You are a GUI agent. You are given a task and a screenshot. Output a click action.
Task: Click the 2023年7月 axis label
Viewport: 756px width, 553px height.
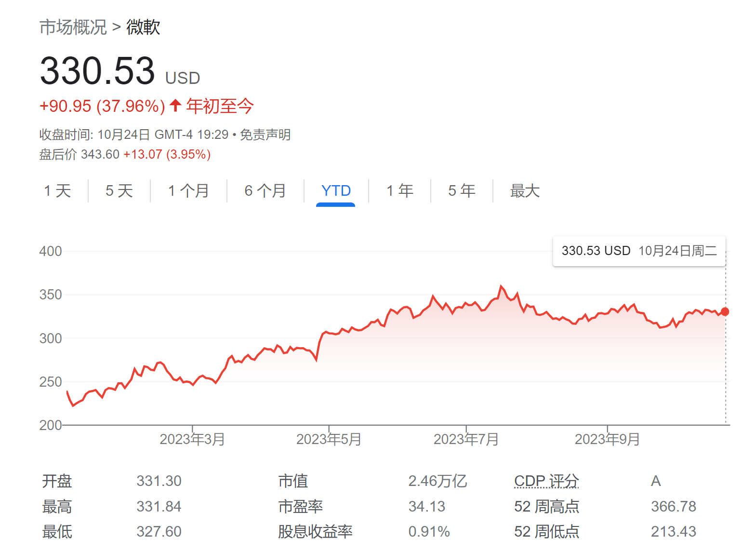tap(466, 439)
